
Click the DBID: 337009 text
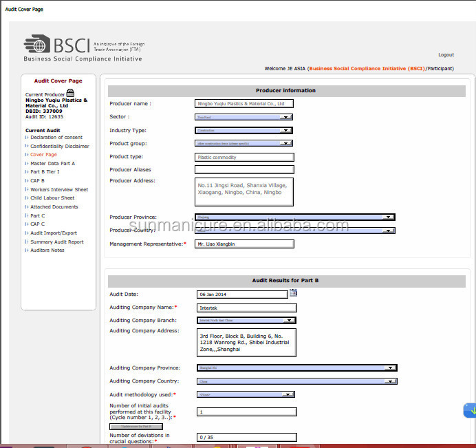pyautogui.click(x=44, y=111)
